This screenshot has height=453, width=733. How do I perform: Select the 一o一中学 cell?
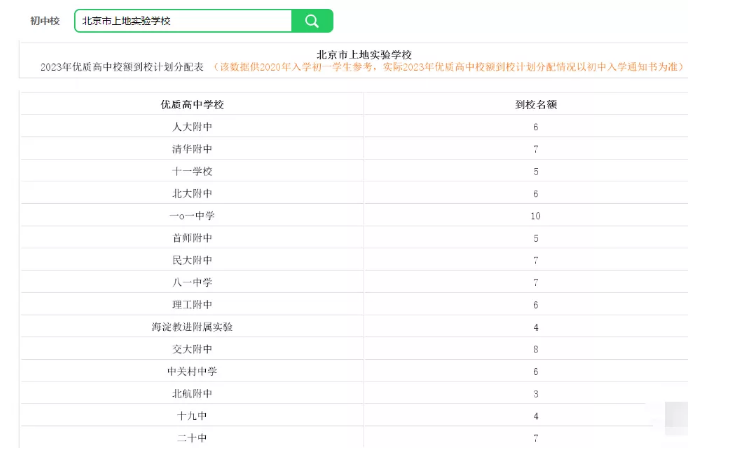tap(192, 216)
